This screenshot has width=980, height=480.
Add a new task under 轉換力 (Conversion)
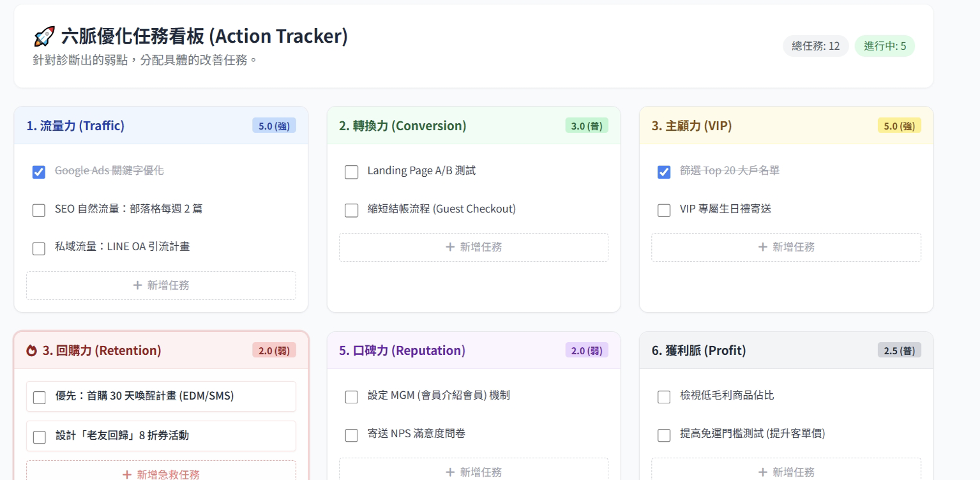click(x=473, y=247)
